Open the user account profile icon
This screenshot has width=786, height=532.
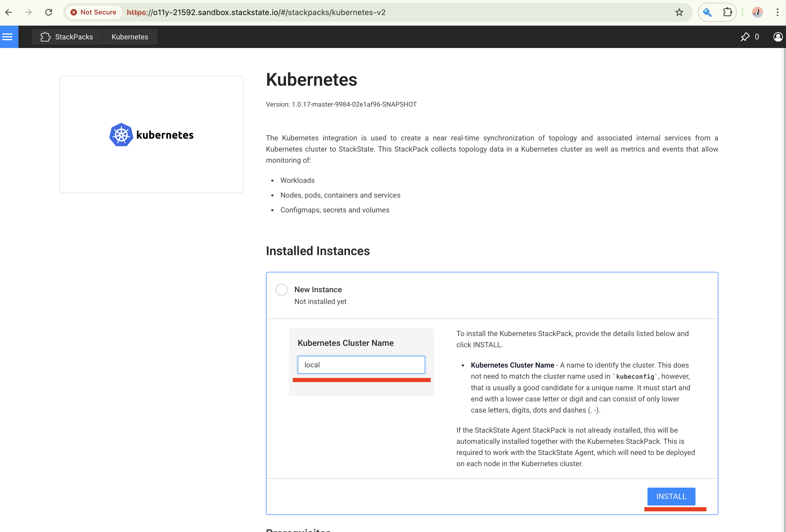tap(778, 37)
